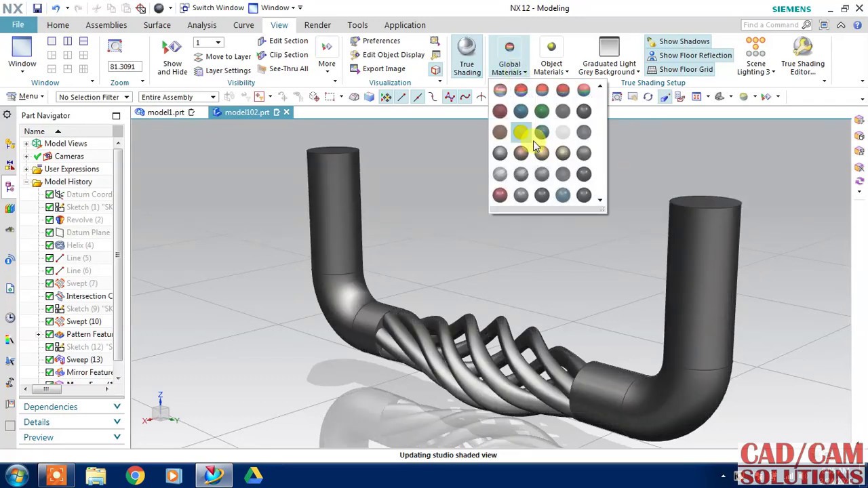Expand the Model Views tree node
The image size is (868, 488).
[x=26, y=144]
